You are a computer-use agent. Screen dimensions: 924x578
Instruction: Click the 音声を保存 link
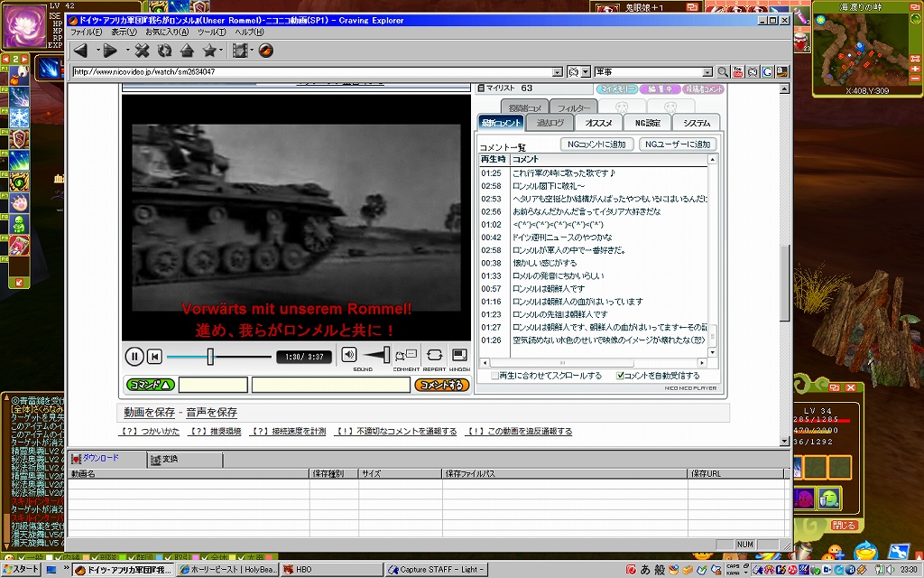[211, 412]
